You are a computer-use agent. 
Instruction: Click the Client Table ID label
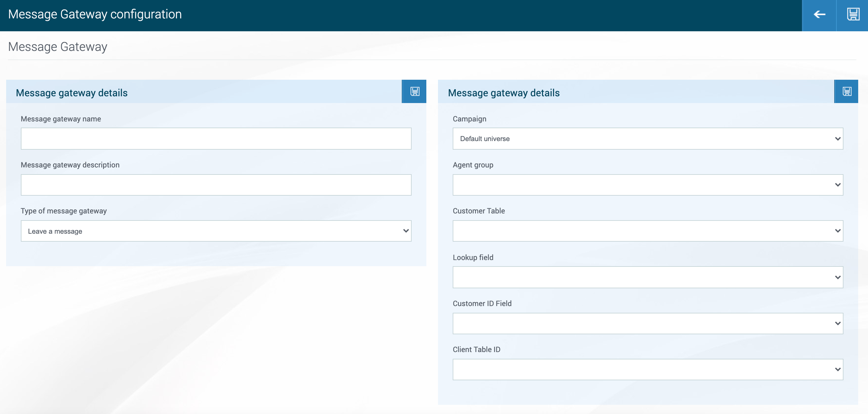(476, 350)
